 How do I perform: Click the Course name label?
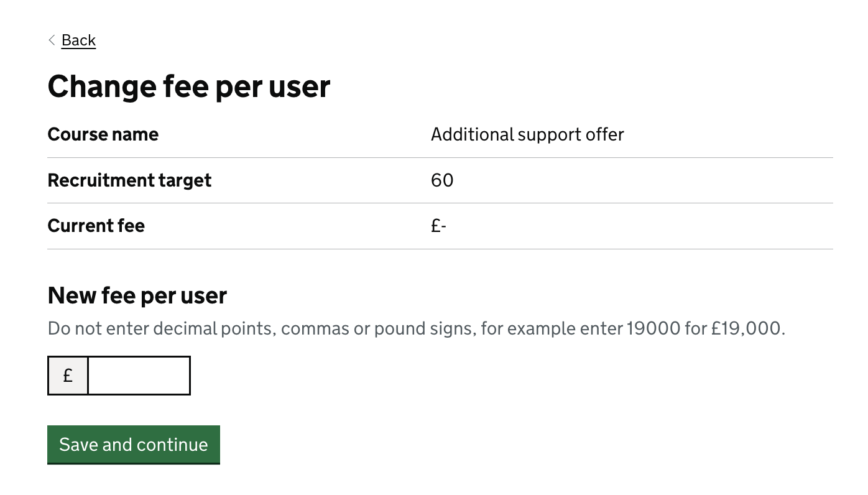pyautogui.click(x=103, y=134)
